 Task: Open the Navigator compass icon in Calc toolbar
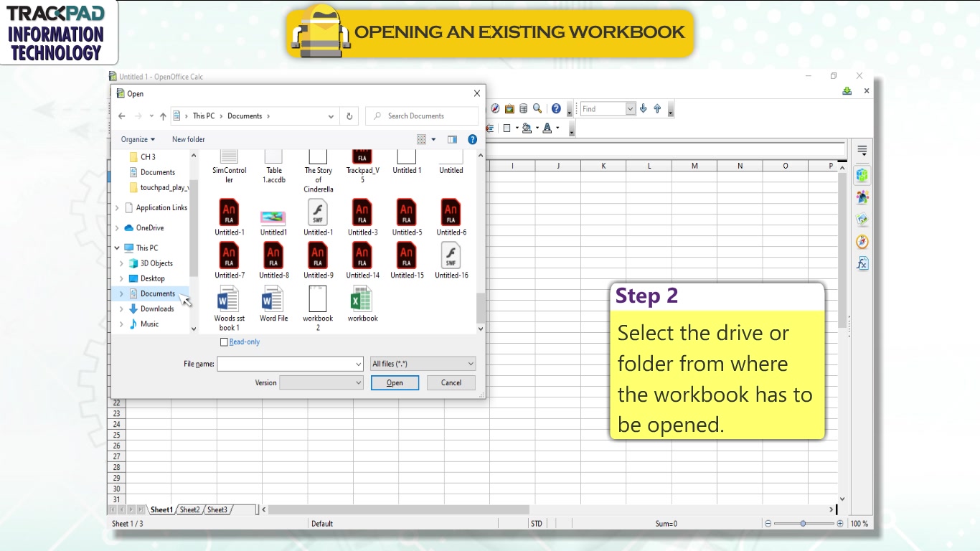495,109
